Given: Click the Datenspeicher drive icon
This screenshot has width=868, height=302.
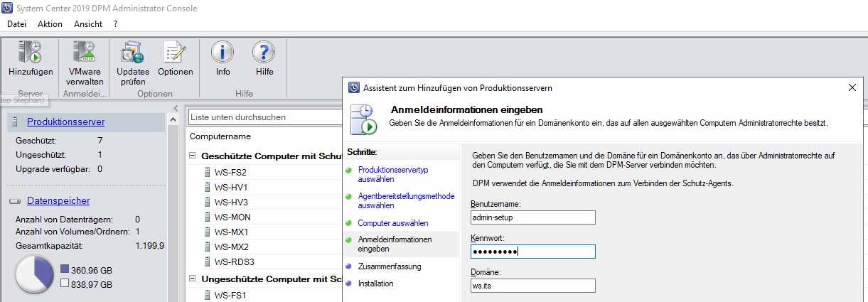Looking at the screenshot, I should coord(16,201).
